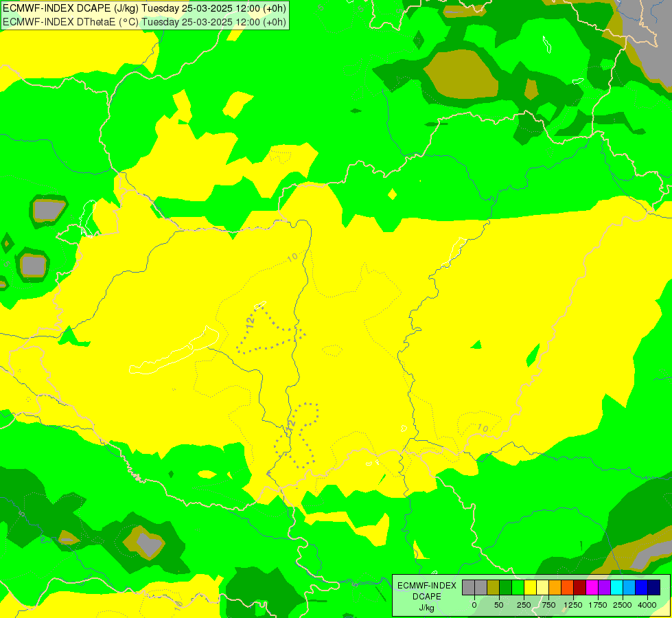The image size is (672, 618).
Task: Click the legend value 50
Action: coord(499,605)
